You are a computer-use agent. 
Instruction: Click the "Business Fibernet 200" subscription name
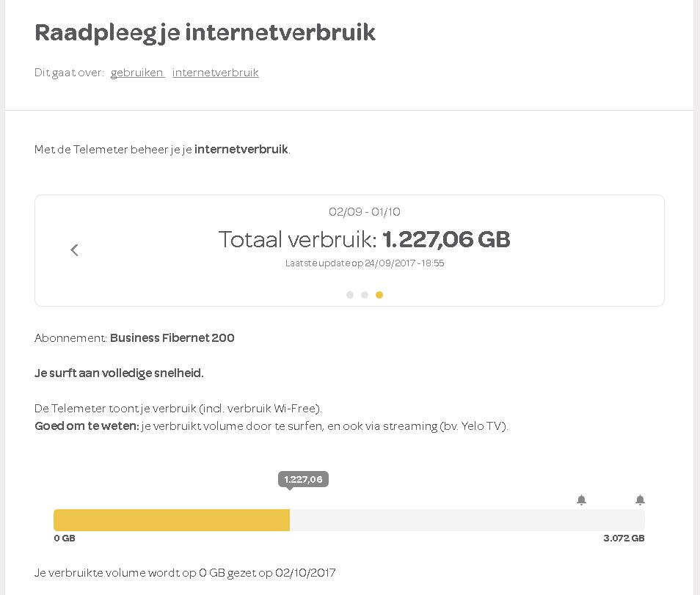172,338
